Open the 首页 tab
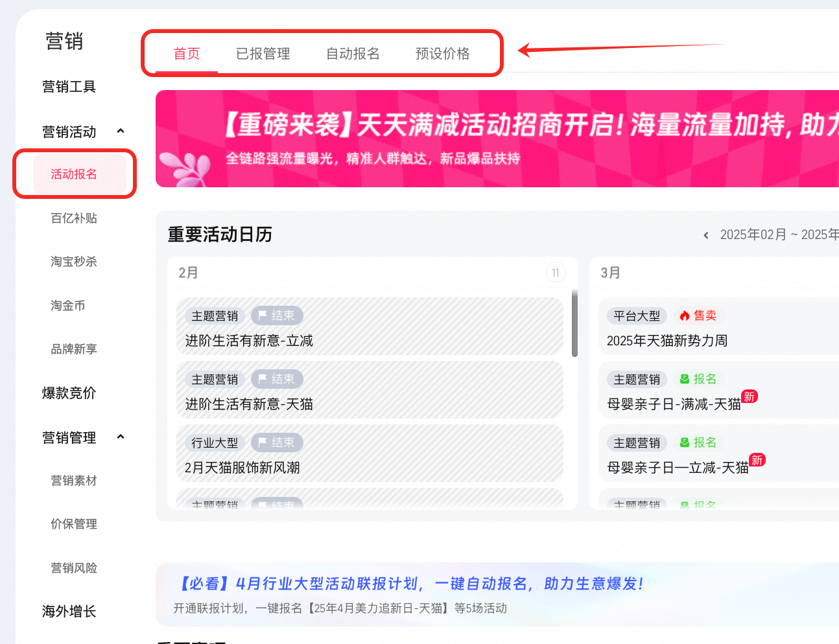The width and height of the screenshot is (839, 644). [x=187, y=54]
